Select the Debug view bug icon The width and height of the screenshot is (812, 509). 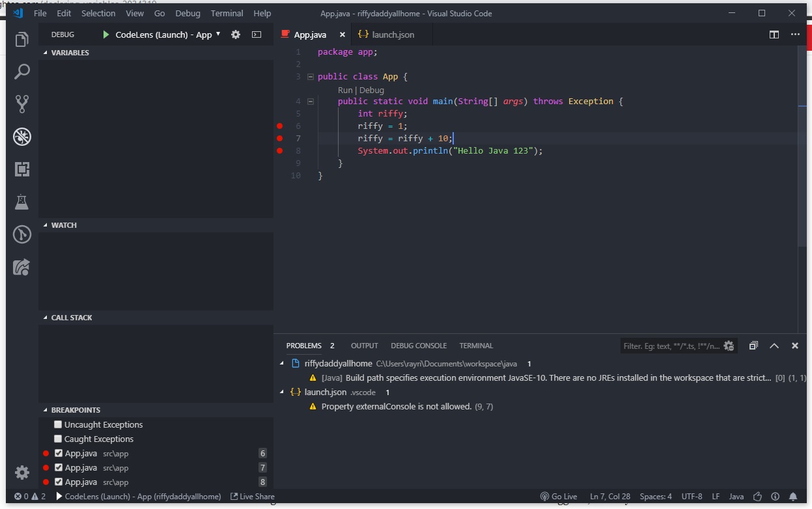[x=22, y=137]
